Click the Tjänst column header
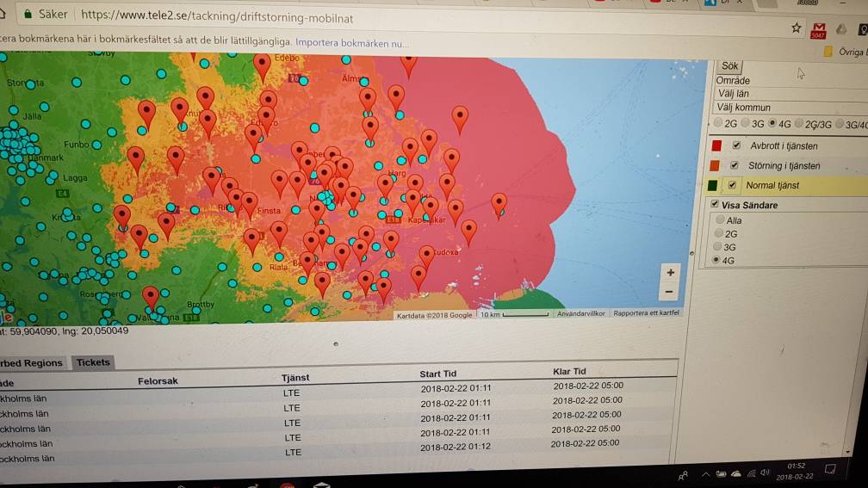 click(x=295, y=377)
